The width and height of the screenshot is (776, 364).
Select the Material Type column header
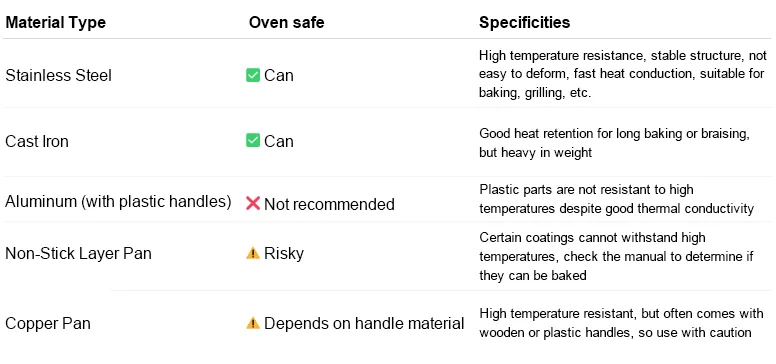point(55,23)
